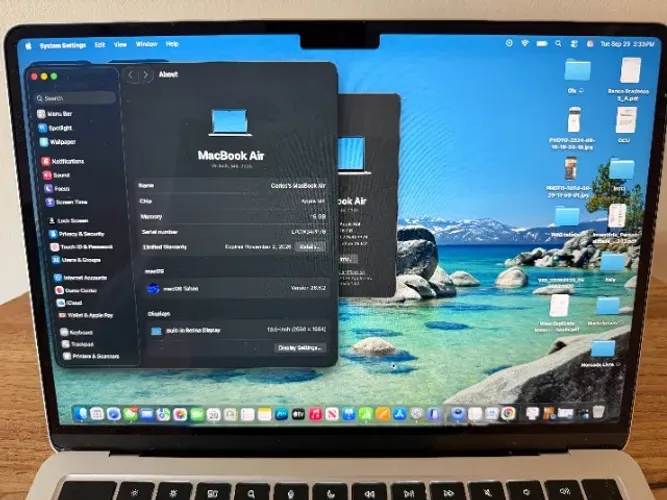Open Privacy & Security settings
Viewport: 667px width, 500px height.
[x=77, y=234]
